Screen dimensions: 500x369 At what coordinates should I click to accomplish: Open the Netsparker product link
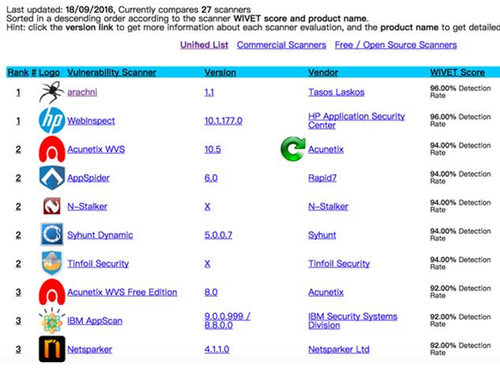point(89,349)
